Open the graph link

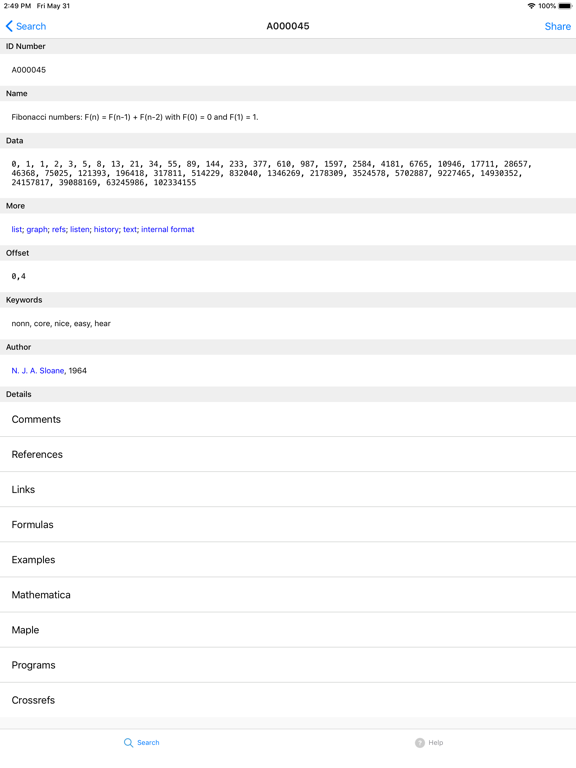[x=37, y=229]
